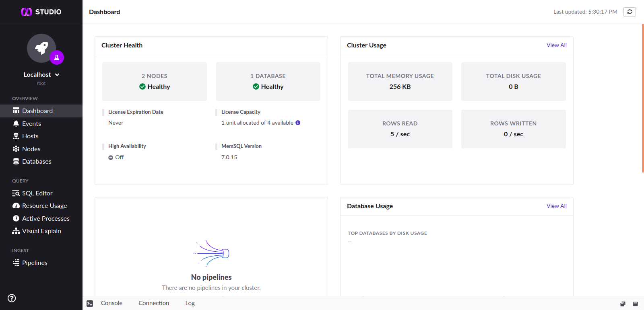Click the console terminal icon
Image resolution: width=644 pixels, height=310 pixels.
pos(90,304)
